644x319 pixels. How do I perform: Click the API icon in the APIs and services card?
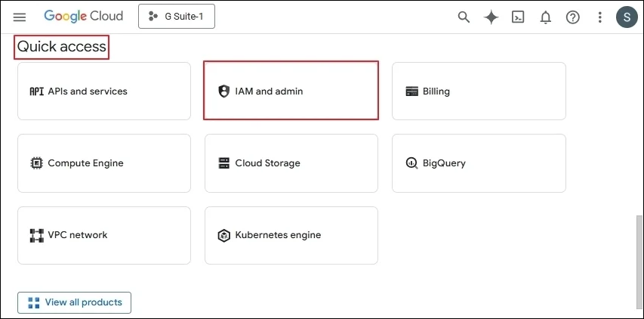tap(36, 91)
